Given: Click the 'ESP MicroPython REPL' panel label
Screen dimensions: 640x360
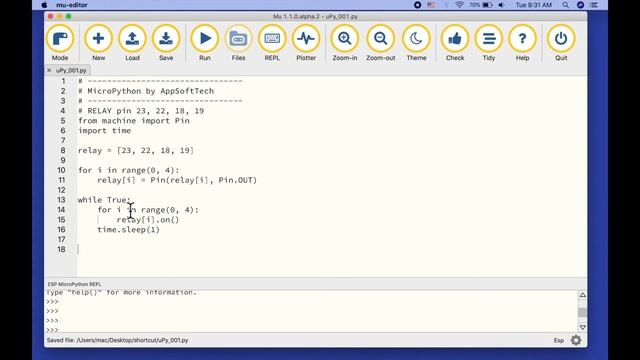Looking at the screenshot, I should [74, 284].
